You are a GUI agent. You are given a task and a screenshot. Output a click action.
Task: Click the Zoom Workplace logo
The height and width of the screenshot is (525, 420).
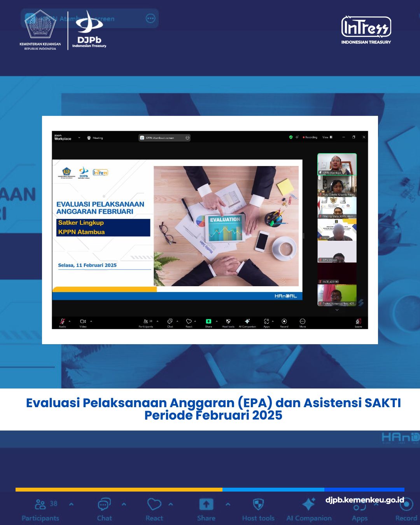pos(63,138)
